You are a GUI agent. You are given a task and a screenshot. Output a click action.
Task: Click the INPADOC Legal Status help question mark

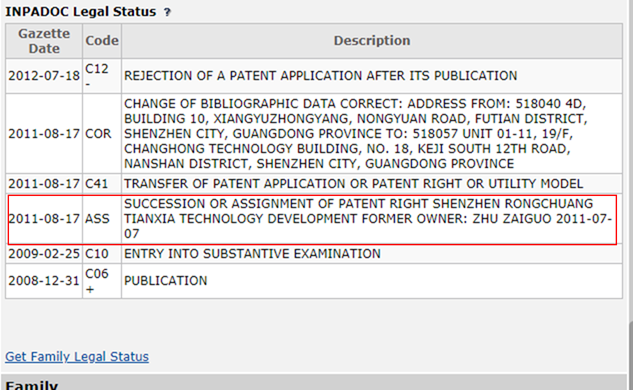[167, 13]
